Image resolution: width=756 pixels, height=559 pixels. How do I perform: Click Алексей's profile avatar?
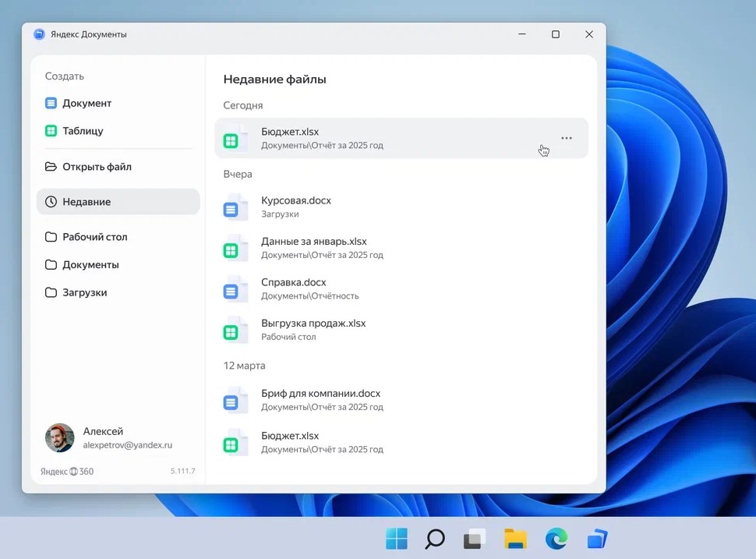point(60,438)
